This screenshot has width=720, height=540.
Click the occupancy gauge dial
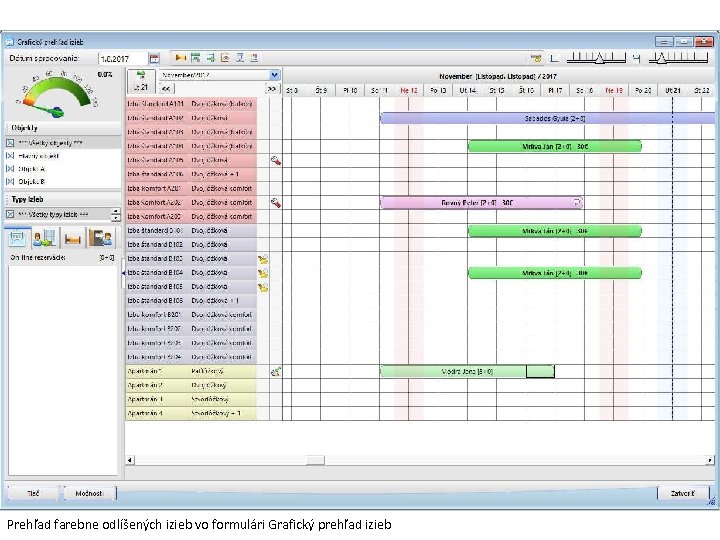pyautogui.click(x=57, y=94)
